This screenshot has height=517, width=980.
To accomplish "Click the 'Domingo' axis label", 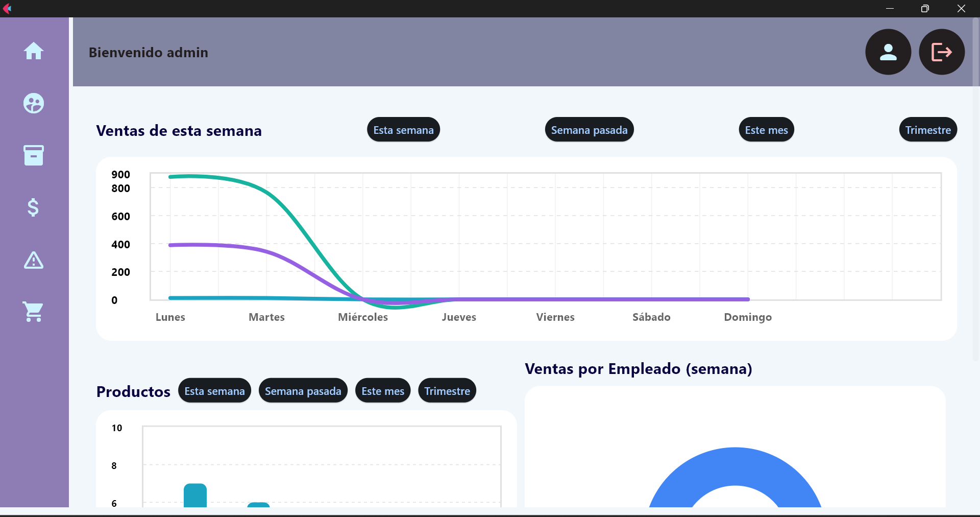I will click(x=748, y=317).
